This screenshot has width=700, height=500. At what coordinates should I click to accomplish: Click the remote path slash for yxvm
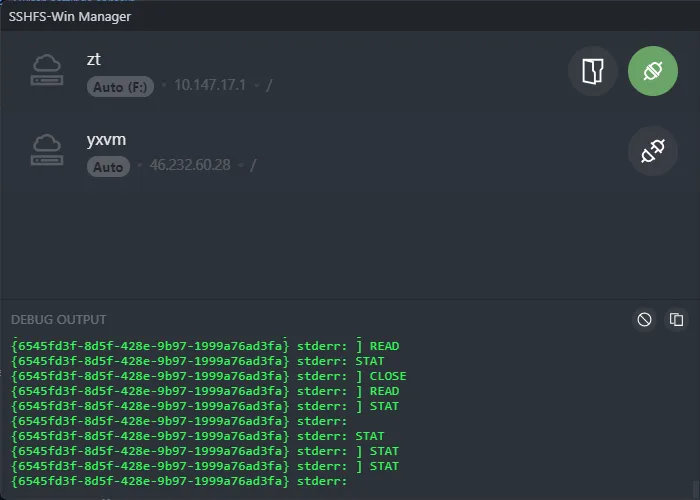click(x=252, y=165)
